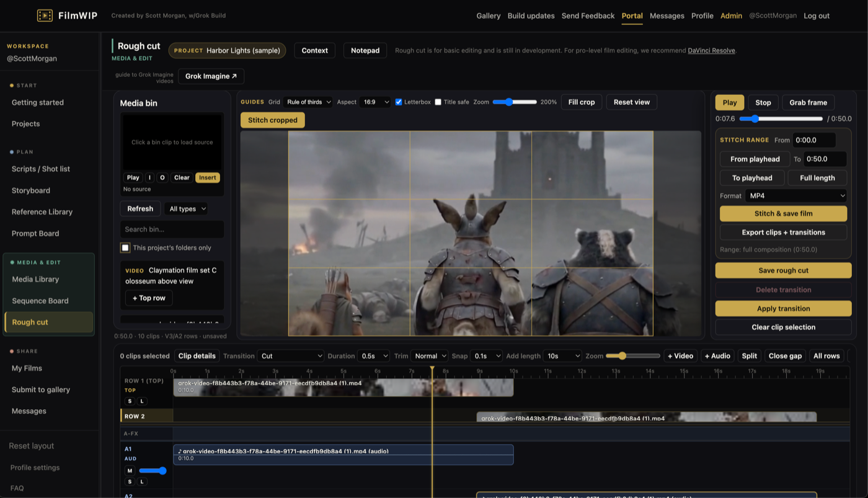
Task: Click the L button on audio track A1
Action: 142,482
